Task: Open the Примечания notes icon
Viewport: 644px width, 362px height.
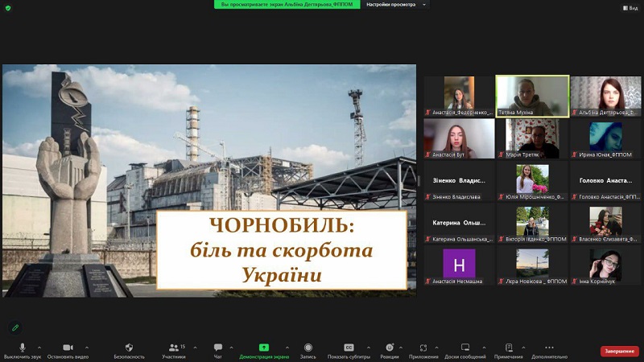Action: click(508, 348)
